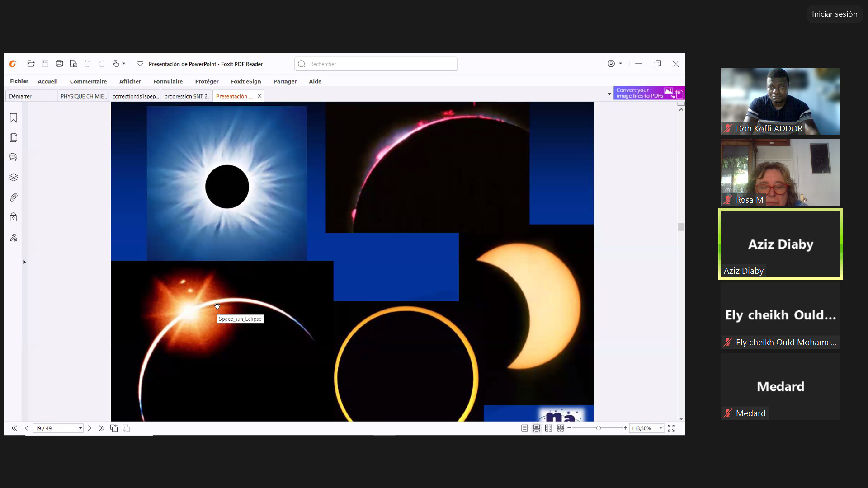Open the Partager ribbon tab
Image resolution: width=868 pixels, height=488 pixels.
(x=285, y=81)
